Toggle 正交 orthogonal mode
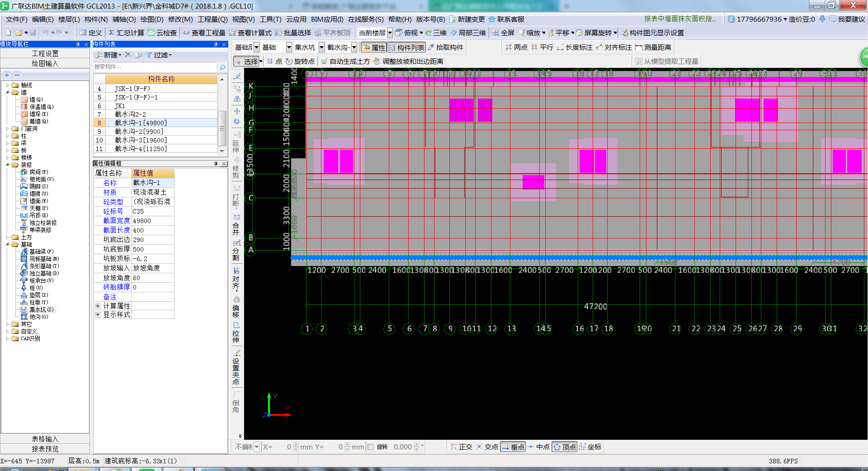This screenshot has height=471, width=868. pyautogui.click(x=461, y=447)
